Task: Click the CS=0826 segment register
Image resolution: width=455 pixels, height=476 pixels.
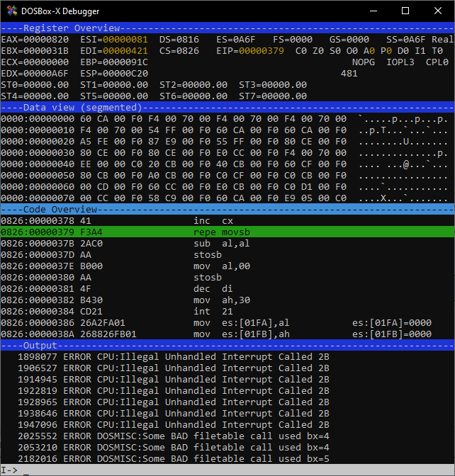Action: (179, 51)
